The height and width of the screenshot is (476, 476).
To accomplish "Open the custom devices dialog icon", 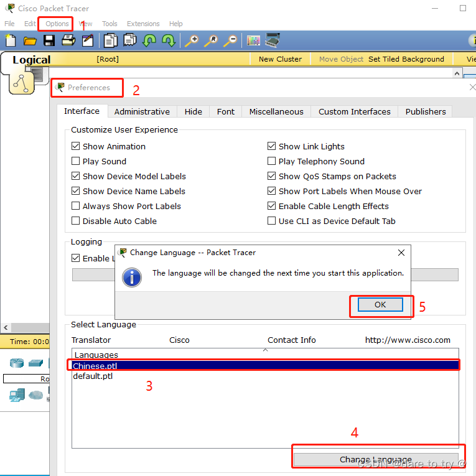I will (x=273, y=40).
